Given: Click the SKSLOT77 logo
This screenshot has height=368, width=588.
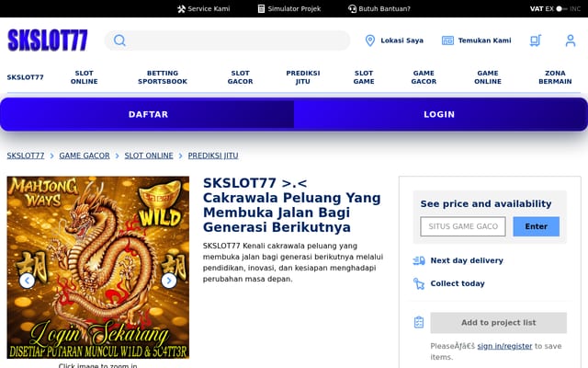Looking at the screenshot, I should 48,40.
